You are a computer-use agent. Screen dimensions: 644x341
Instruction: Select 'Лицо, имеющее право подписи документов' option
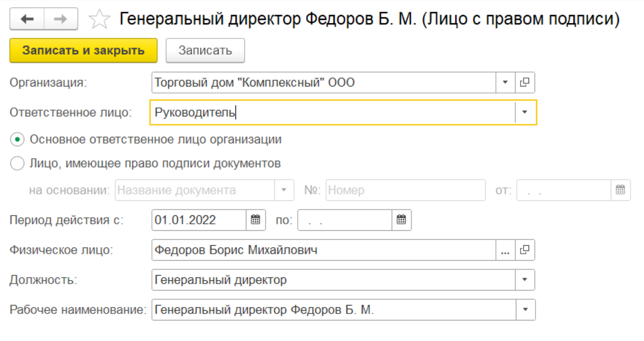click(17, 164)
